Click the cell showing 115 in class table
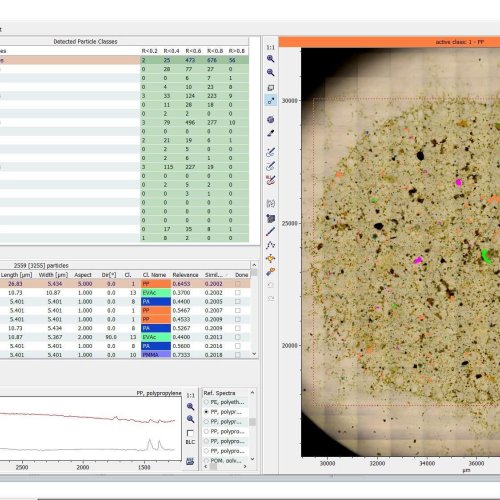This screenshot has width=500, height=500. pyautogui.click(x=168, y=167)
